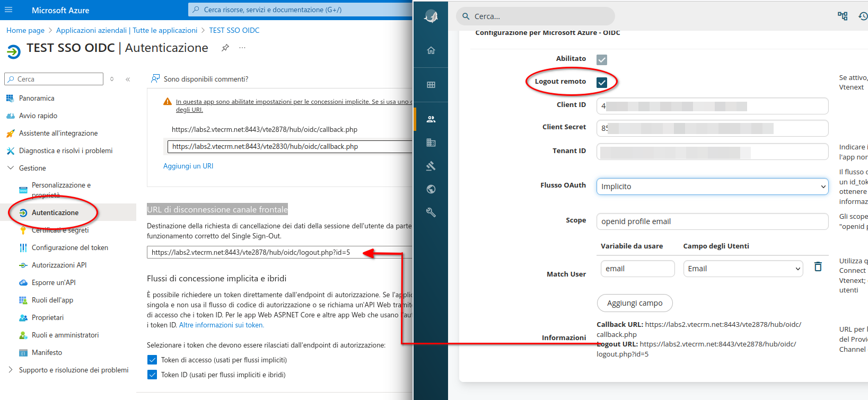Open the 'Campo degli Utenti' Email dropdown
The width and height of the screenshot is (868, 400).
coord(743,269)
